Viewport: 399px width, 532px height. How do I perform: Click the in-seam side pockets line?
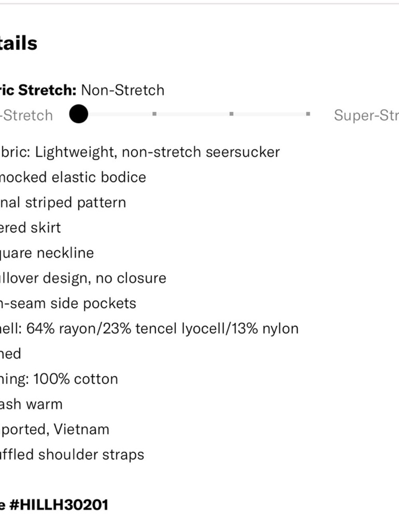point(68,303)
